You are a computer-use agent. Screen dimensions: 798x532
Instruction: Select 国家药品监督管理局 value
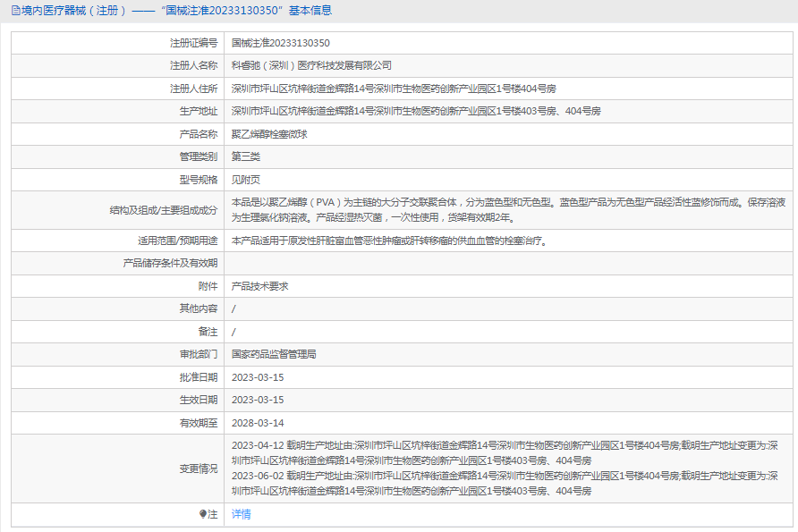click(x=274, y=354)
